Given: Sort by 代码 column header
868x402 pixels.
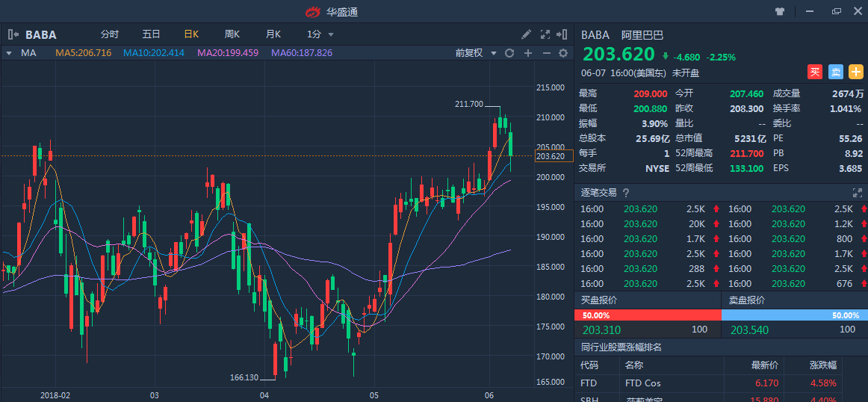Looking at the screenshot, I should point(589,365).
